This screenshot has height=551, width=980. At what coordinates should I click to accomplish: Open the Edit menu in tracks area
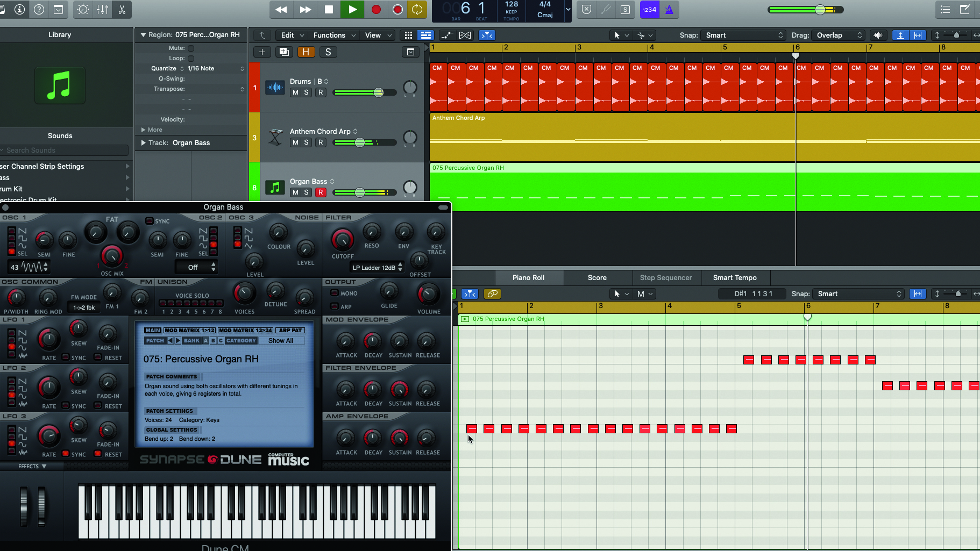tap(291, 35)
